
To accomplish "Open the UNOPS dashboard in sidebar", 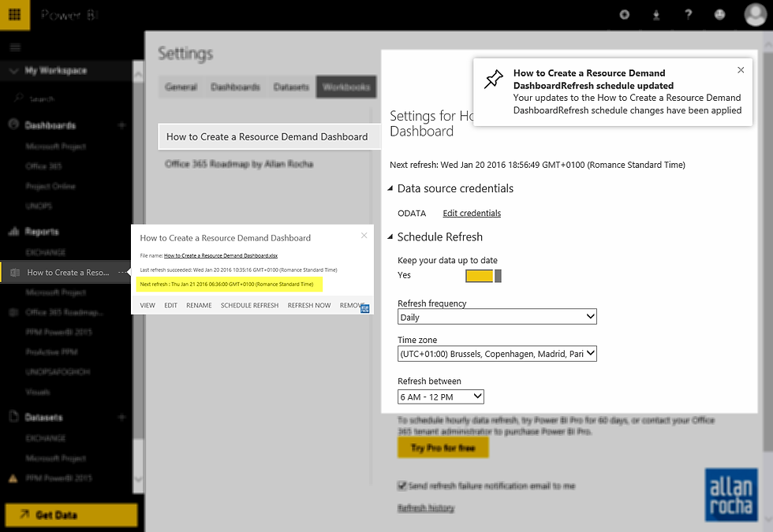I will 39,206.
